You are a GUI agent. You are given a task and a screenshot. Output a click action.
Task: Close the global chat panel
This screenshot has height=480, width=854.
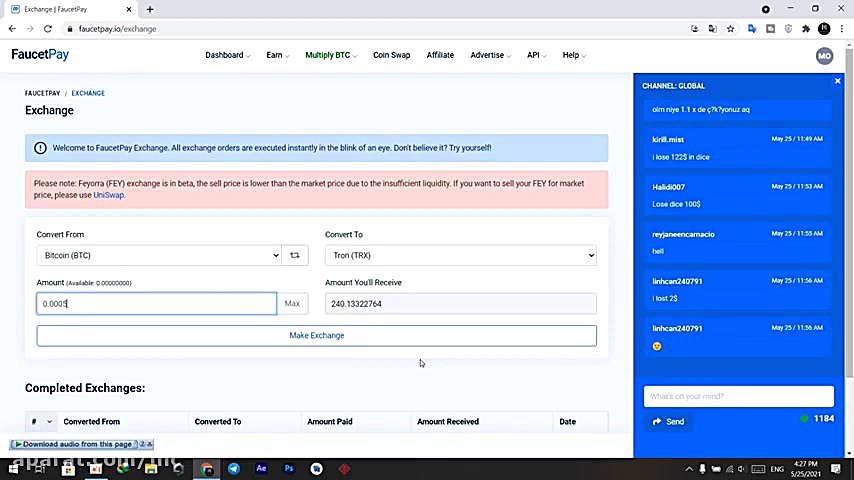point(838,81)
